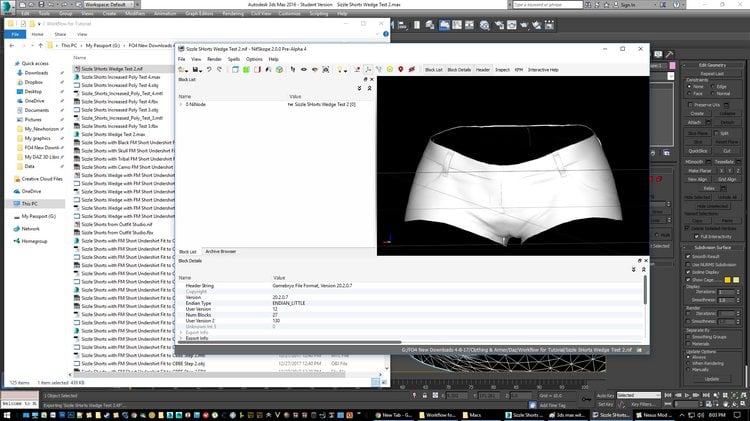Click the pink object color swatch
The height and width of the screenshot is (421, 750).
673,66
